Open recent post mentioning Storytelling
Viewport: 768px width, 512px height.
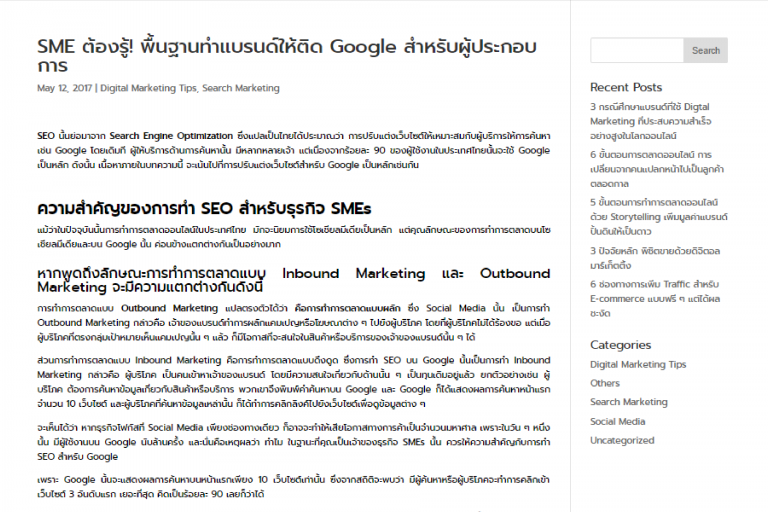pyautogui.click(x=659, y=217)
